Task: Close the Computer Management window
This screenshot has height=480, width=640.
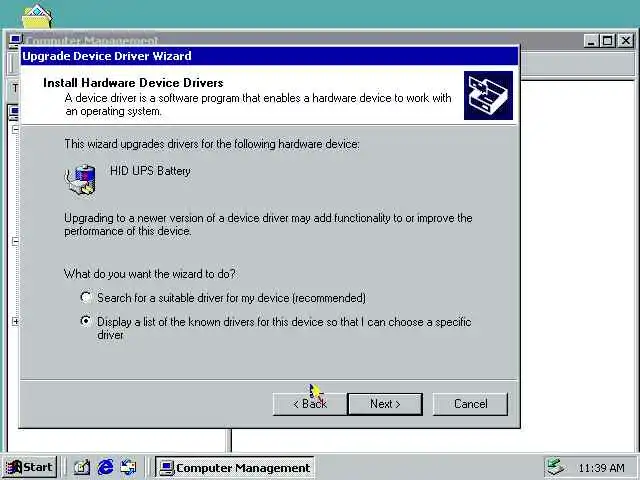Action: coord(625,40)
